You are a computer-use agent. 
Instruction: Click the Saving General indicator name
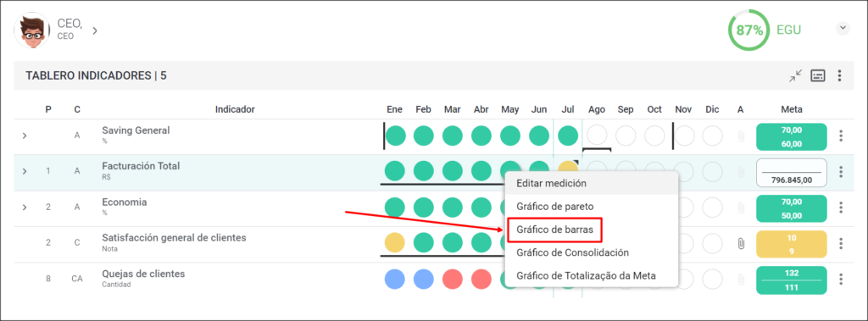pos(136,130)
